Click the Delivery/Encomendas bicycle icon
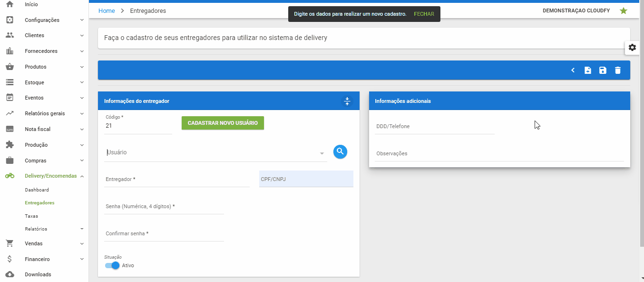 (10, 176)
